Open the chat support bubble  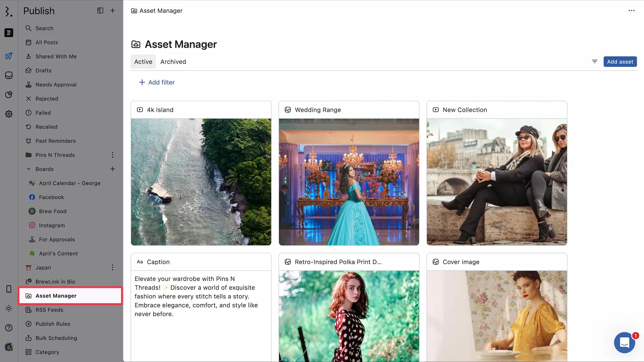tap(624, 342)
